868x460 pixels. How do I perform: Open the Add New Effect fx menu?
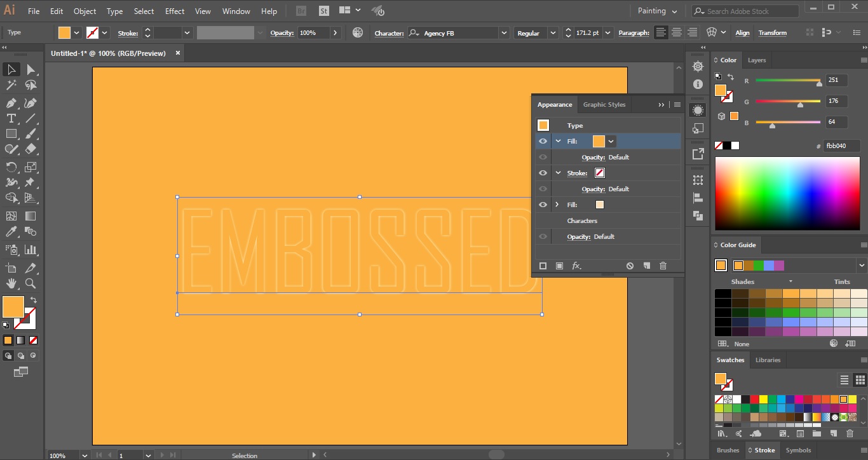[576, 266]
